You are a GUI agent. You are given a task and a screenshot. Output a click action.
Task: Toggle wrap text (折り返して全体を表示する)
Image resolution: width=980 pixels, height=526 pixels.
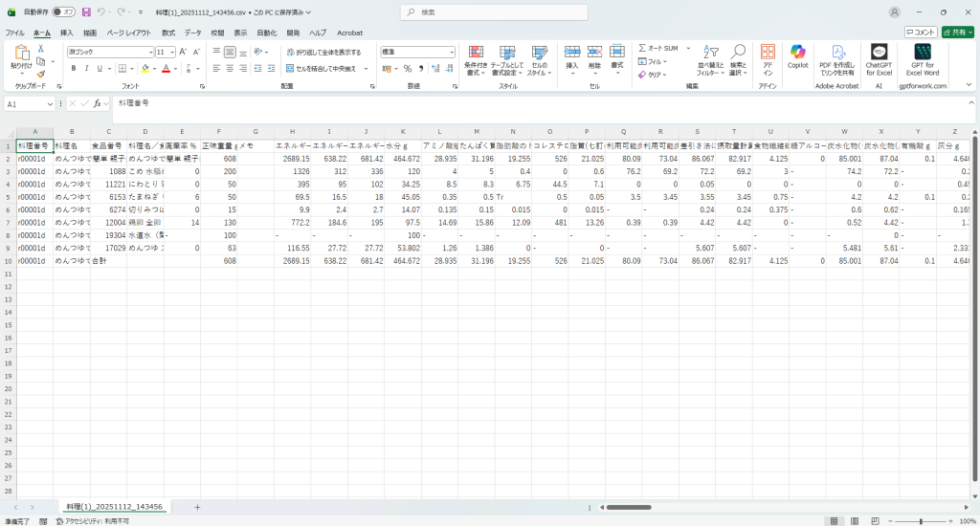tap(323, 52)
